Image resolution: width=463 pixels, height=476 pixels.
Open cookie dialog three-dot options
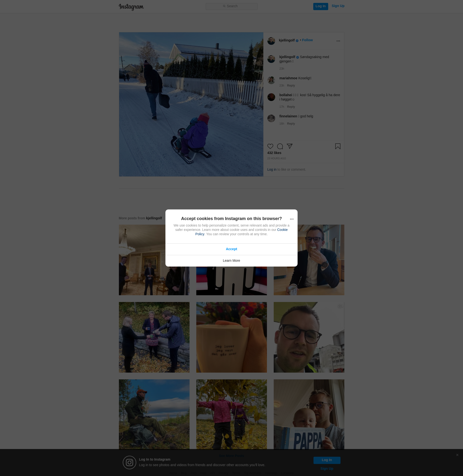click(292, 219)
